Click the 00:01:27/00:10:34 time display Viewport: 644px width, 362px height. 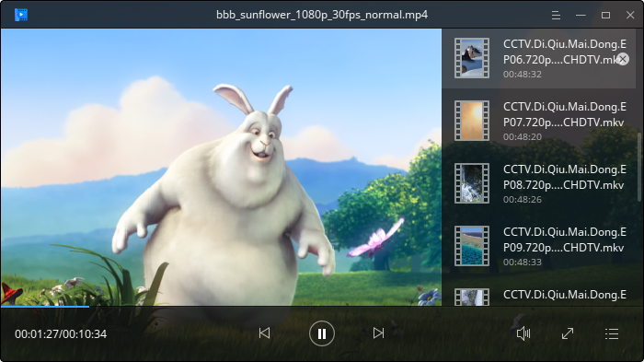point(61,333)
